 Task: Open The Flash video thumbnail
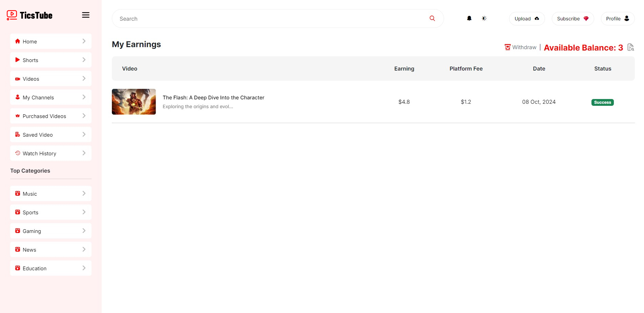[134, 102]
